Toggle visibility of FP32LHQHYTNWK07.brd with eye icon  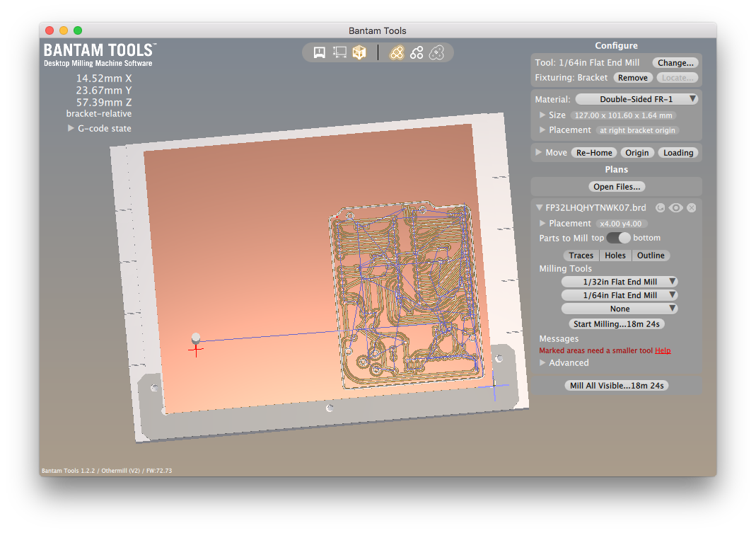click(675, 207)
